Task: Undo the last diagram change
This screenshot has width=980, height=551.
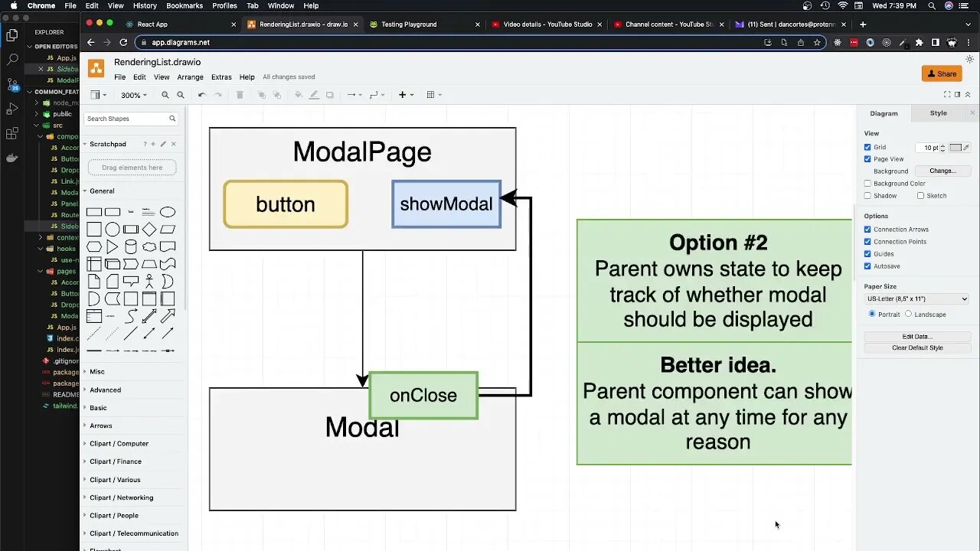Action: (x=201, y=95)
